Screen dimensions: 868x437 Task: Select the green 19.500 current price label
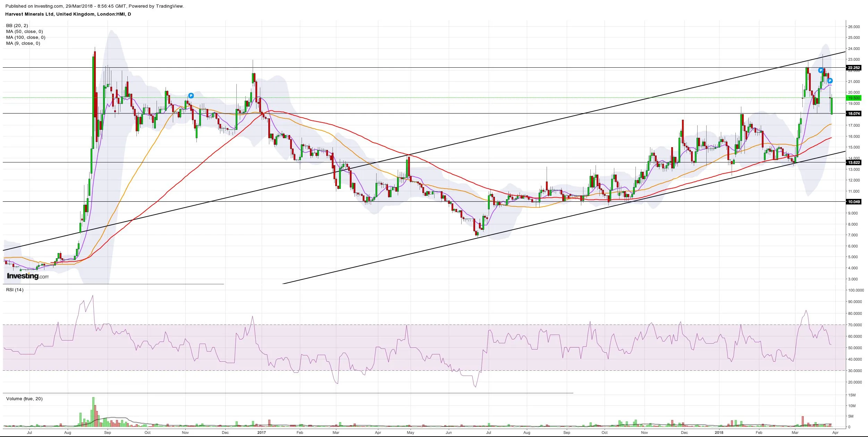(854, 98)
